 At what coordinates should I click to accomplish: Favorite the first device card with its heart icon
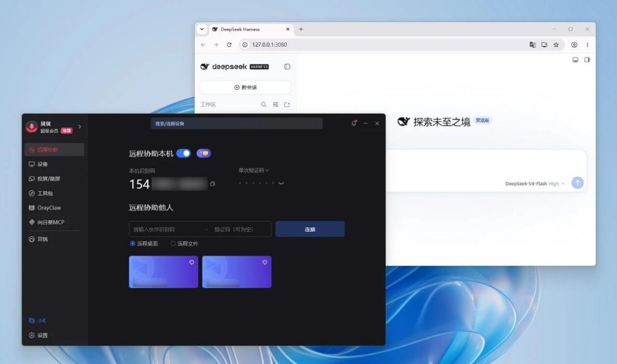coord(192,262)
